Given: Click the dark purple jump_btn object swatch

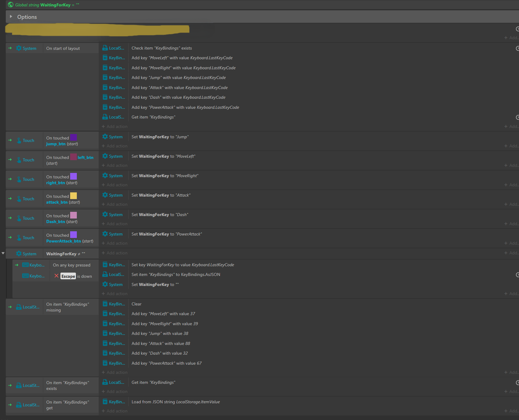Looking at the screenshot, I should click(x=73, y=137).
